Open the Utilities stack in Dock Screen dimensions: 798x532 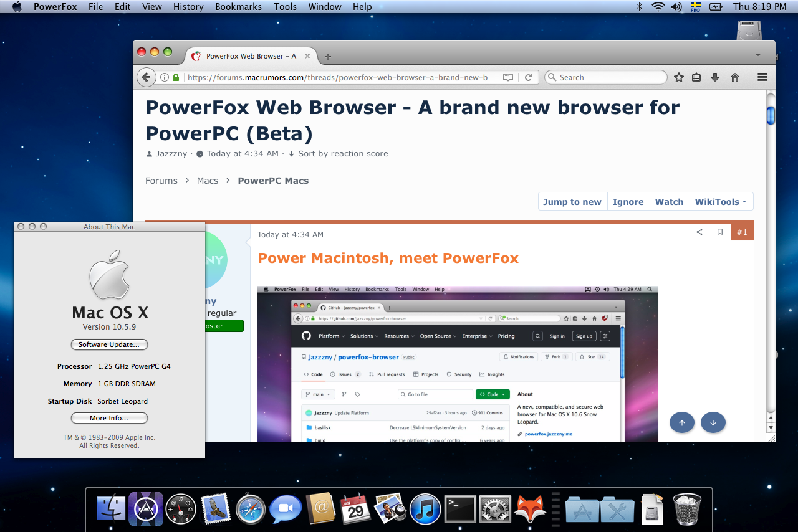(x=617, y=510)
